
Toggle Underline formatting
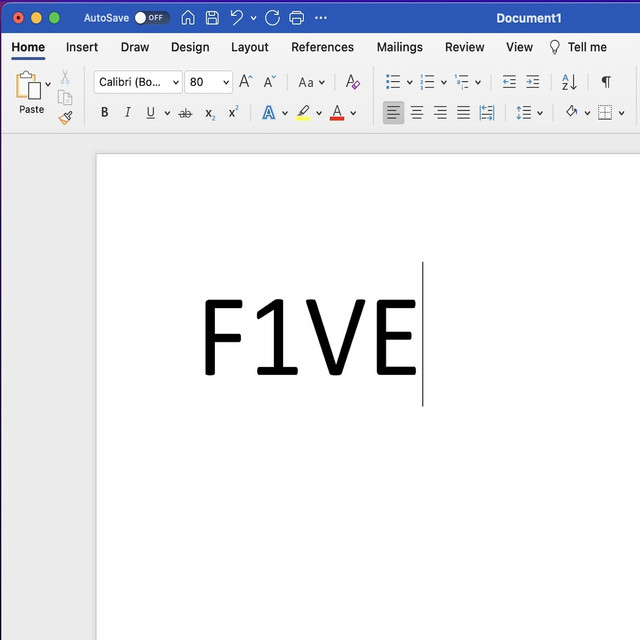pyautogui.click(x=150, y=112)
